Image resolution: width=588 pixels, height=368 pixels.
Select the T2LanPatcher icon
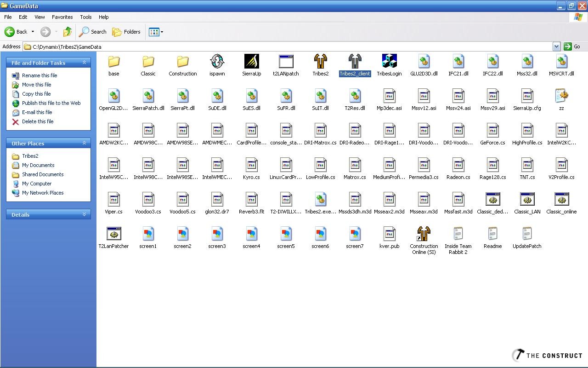point(113,234)
